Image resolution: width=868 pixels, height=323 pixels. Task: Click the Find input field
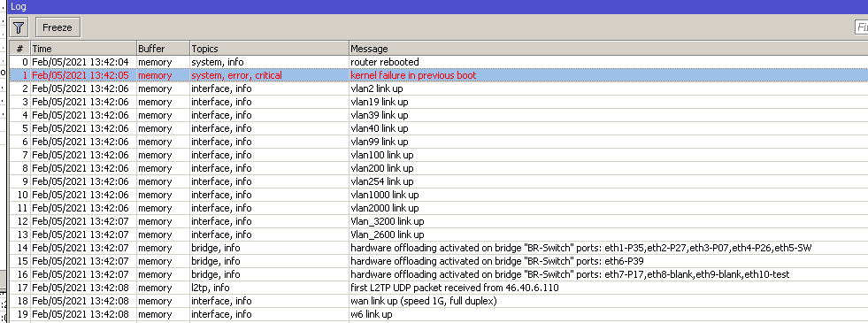861,27
